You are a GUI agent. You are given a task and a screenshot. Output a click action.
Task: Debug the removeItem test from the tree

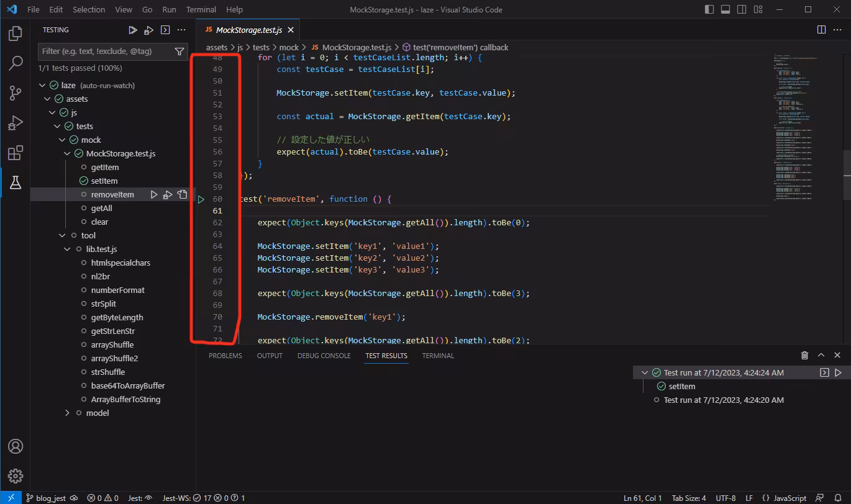168,194
